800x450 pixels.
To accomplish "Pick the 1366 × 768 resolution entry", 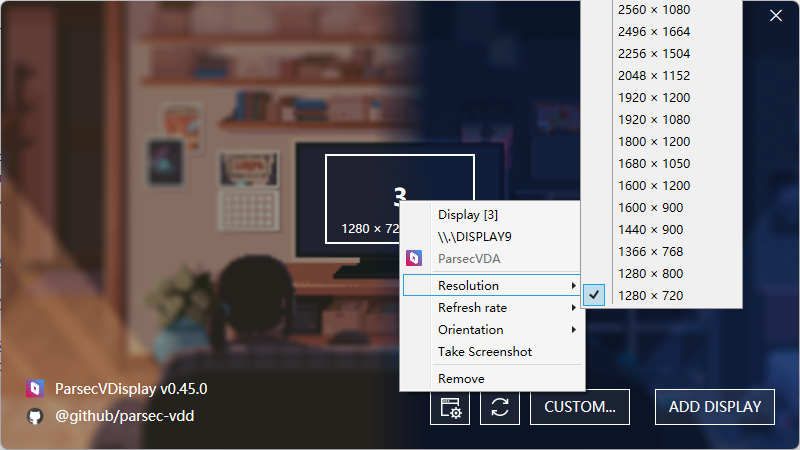I will (651, 251).
